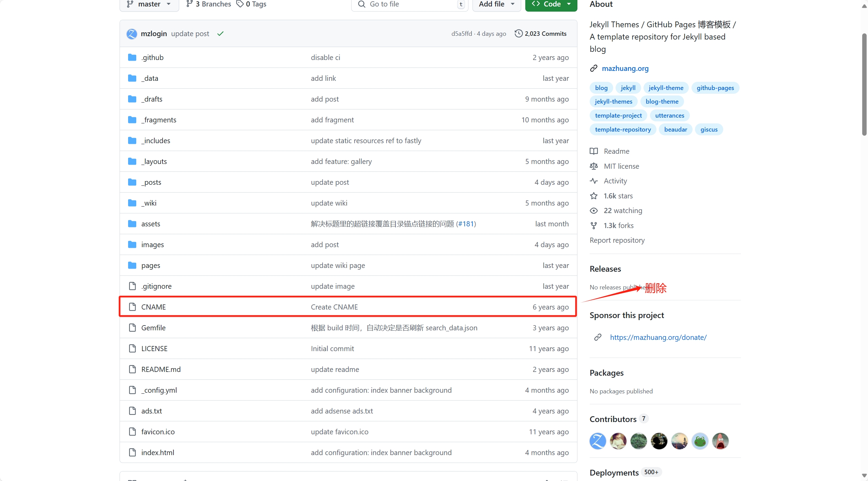868x481 pixels.
Task: Open 'update static resources ref to fastly' commit
Action: click(x=366, y=141)
